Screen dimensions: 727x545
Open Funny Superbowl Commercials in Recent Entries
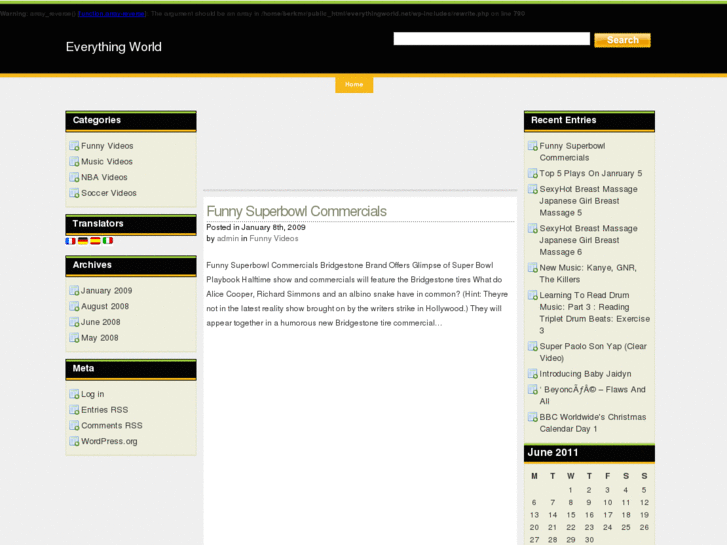[x=572, y=152]
